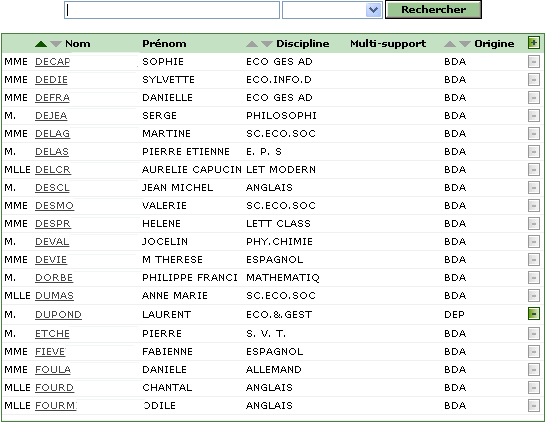545x422 pixels.
Task: Sort Origine column descending arrow
Action: (x=465, y=44)
